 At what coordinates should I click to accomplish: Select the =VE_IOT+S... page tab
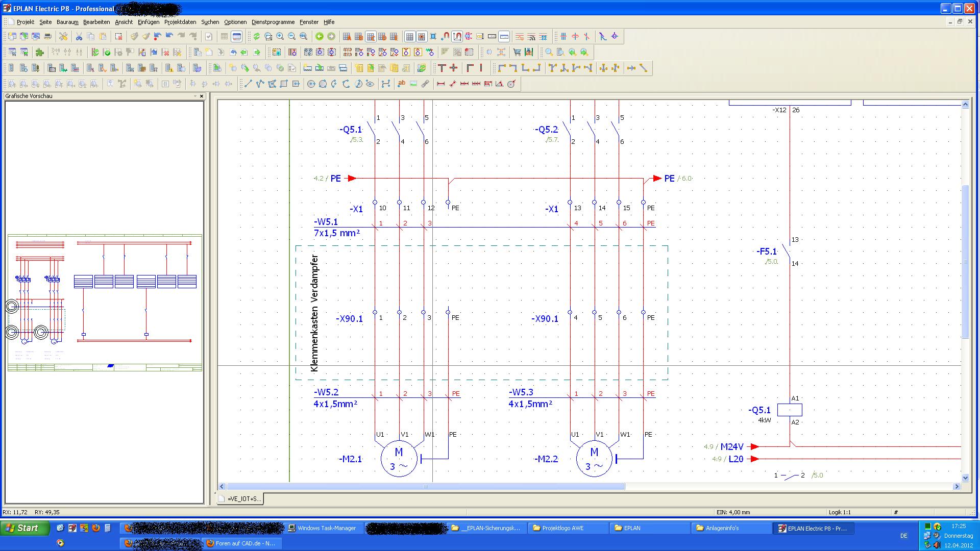tap(240, 498)
